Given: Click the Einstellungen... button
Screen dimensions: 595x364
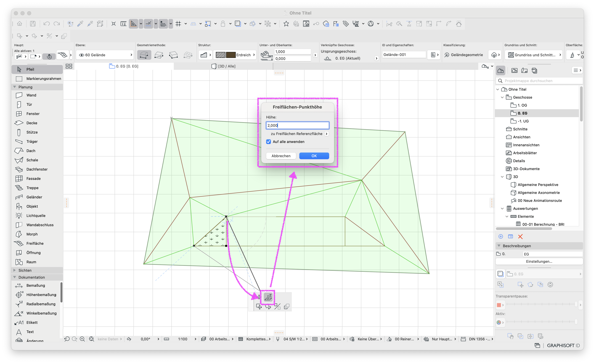Looking at the screenshot, I should pyautogui.click(x=539, y=261).
